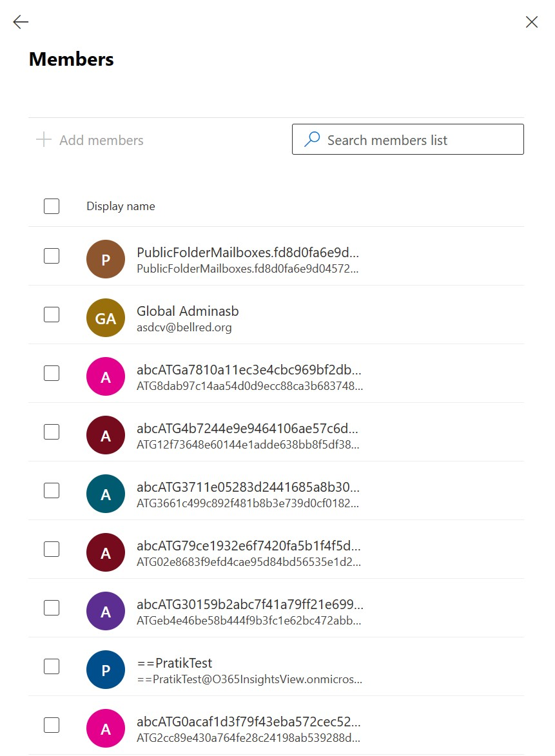Check the box for abcATG4b7244e9e9464106
This screenshot has height=756, width=555.
(52, 432)
